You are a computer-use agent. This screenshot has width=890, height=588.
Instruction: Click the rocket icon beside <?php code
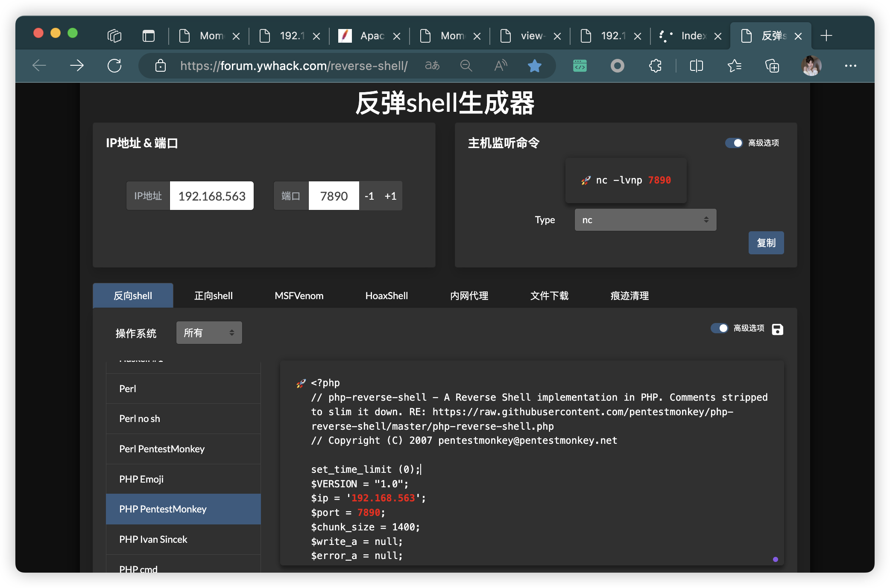[x=301, y=383]
